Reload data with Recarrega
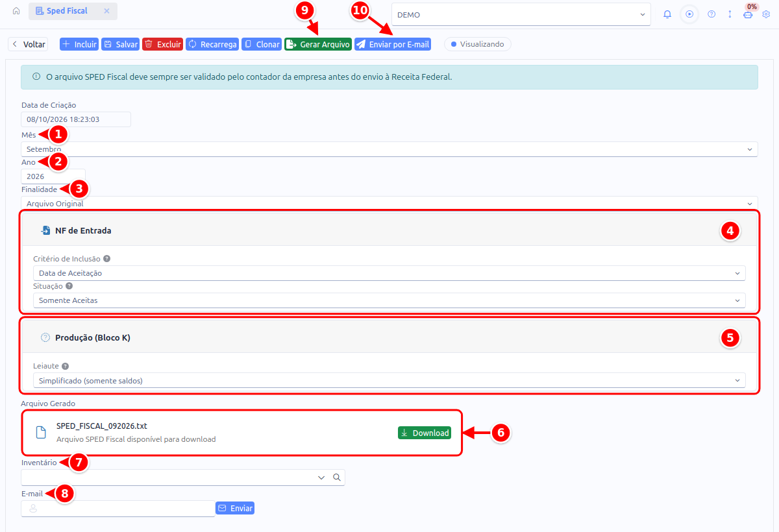The width and height of the screenshot is (779, 532). click(212, 44)
